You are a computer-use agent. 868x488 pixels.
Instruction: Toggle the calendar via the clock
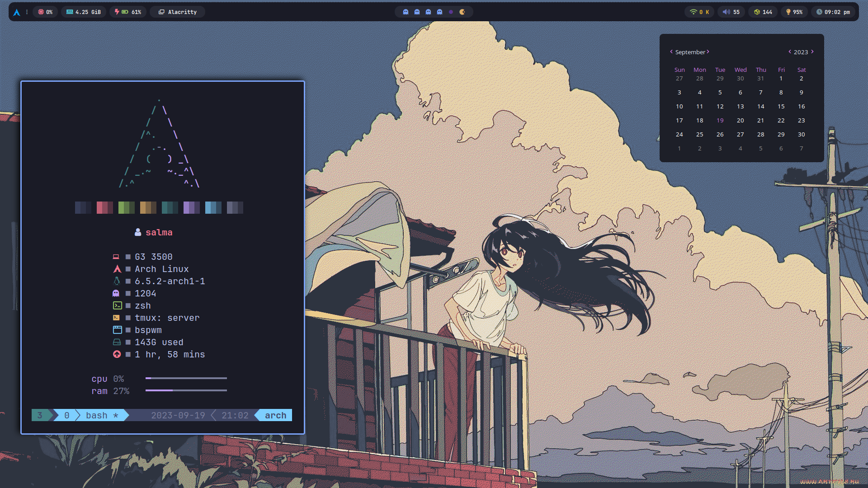[x=833, y=12]
